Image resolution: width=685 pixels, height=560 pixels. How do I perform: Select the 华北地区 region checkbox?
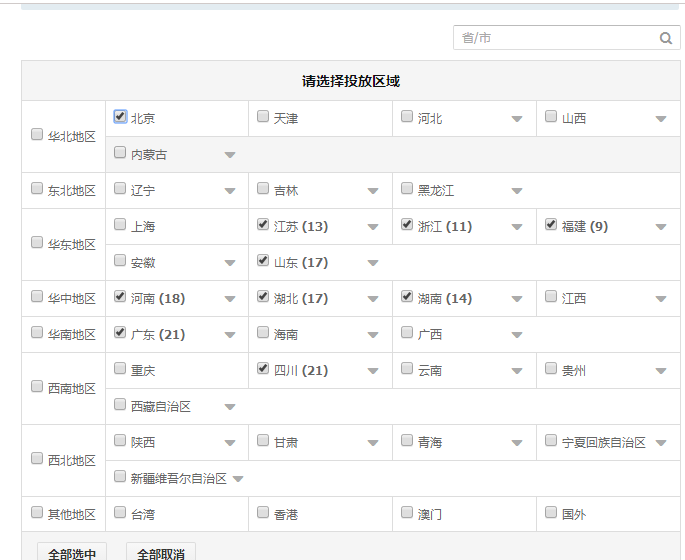(37, 134)
